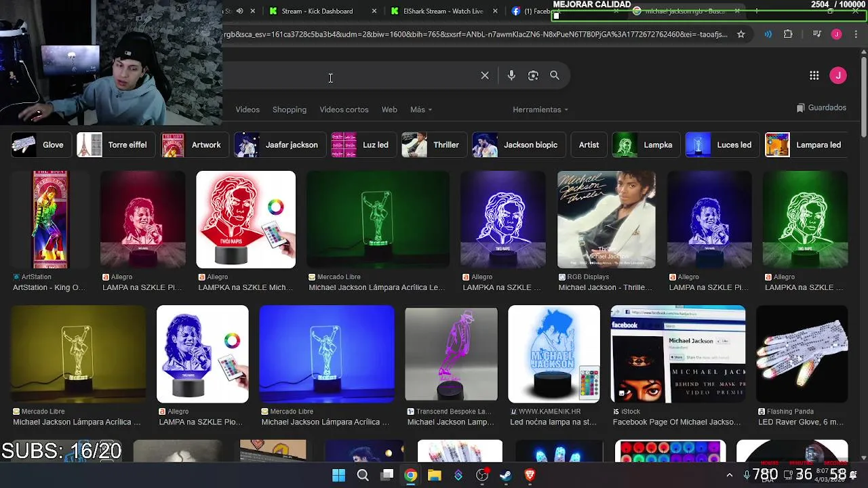Mute the audio-playing browser tab
This screenshot has height=488, width=868.
pos(239,11)
